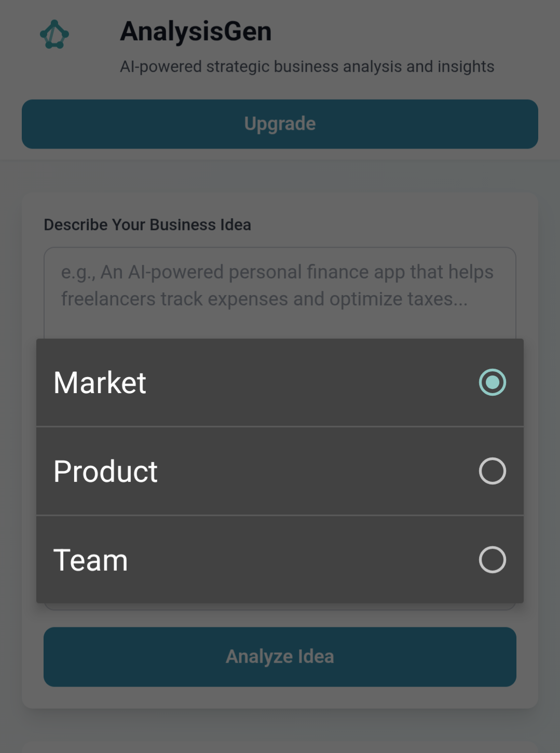Click the business idea description field
The width and height of the screenshot is (560, 753).
pyautogui.click(x=280, y=286)
